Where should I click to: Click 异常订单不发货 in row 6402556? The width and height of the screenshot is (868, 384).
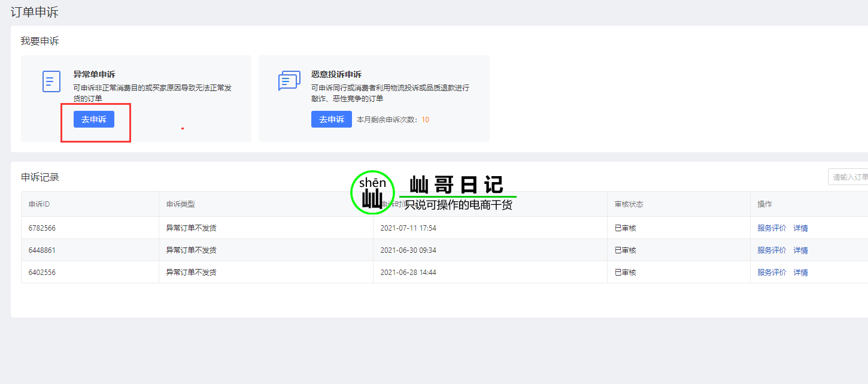(191, 273)
